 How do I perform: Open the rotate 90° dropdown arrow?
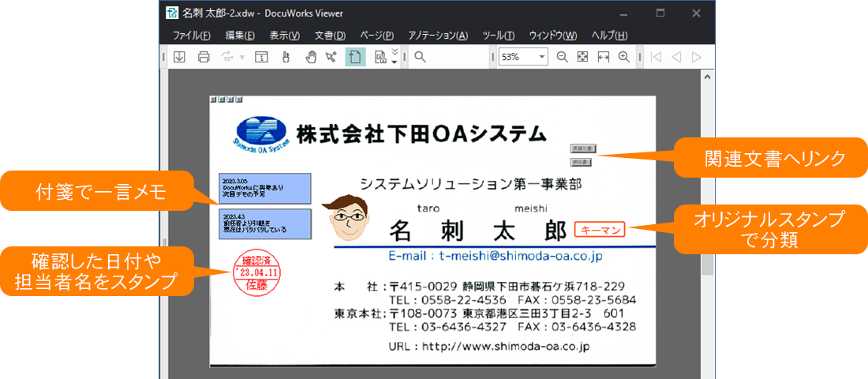point(242,57)
